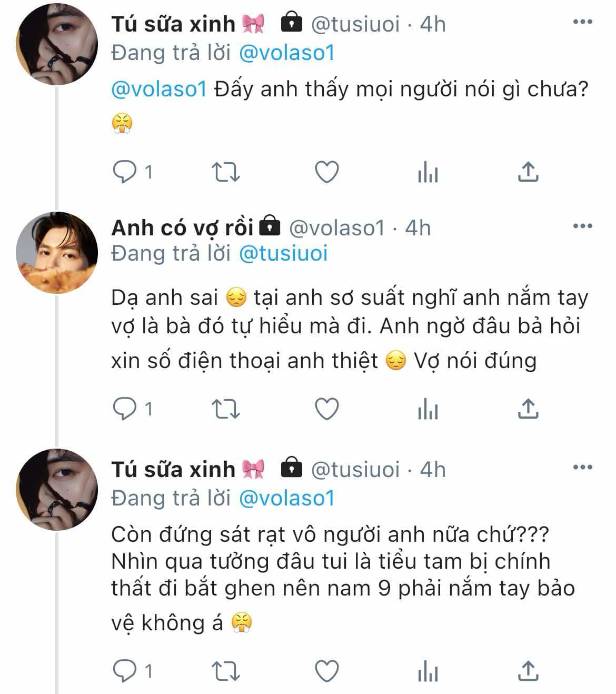Share the tweet by @volaso1
This screenshot has width=616, height=694.
pyautogui.click(x=528, y=408)
